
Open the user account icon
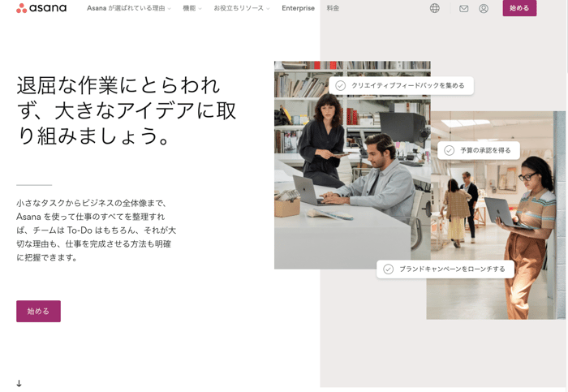coord(484,8)
